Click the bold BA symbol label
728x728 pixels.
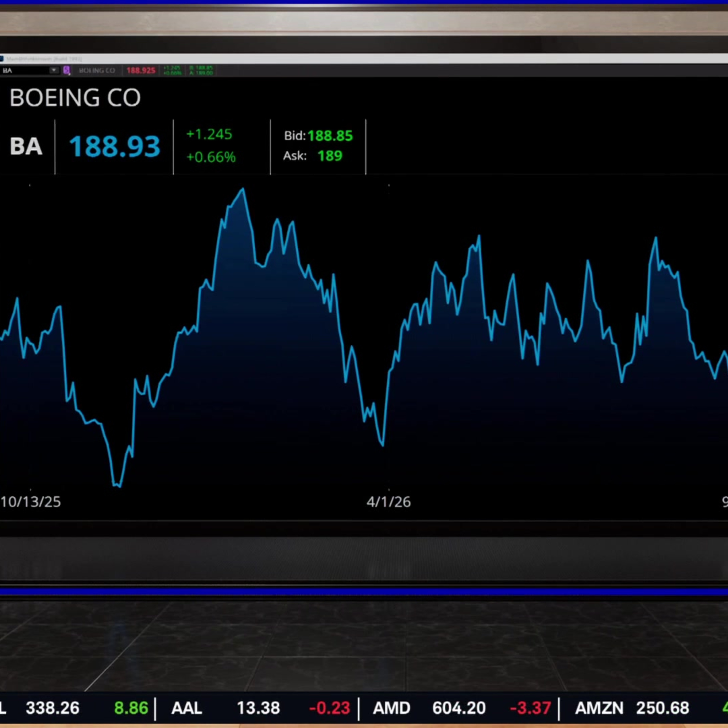[x=26, y=146]
